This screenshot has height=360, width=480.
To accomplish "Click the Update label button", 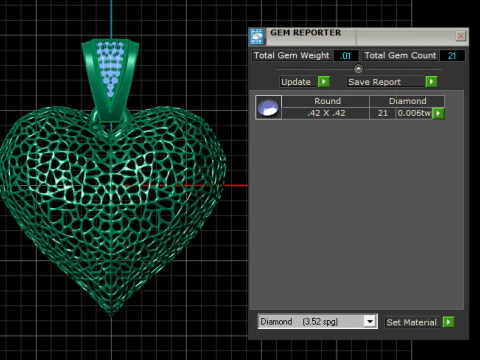I will [298, 82].
